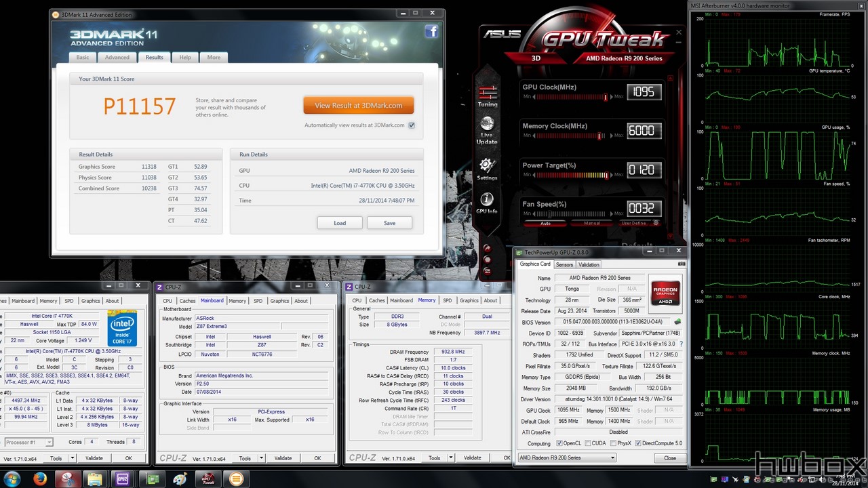Viewport: 868px width, 488px height.
Task: Click OK in CPU-Z Mainboard window
Action: [x=317, y=458]
